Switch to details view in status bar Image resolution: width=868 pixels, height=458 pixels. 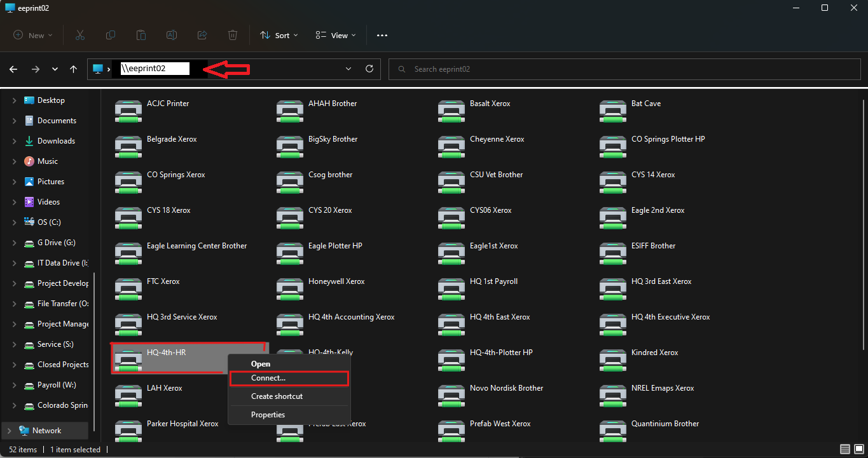[x=845, y=450]
